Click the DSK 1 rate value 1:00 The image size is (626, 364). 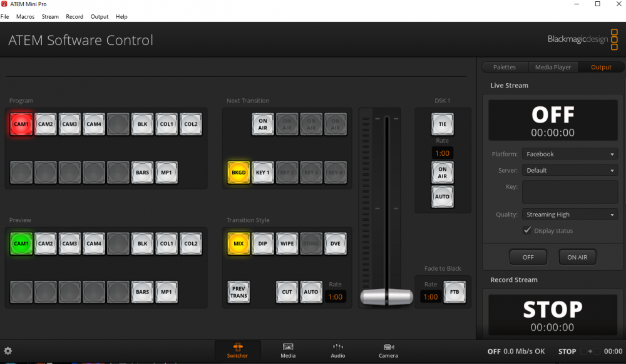tap(443, 153)
